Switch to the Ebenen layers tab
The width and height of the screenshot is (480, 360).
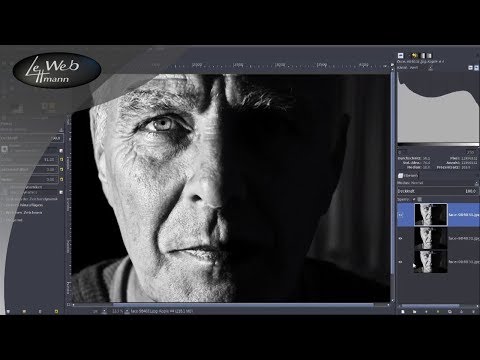pos(408,175)
